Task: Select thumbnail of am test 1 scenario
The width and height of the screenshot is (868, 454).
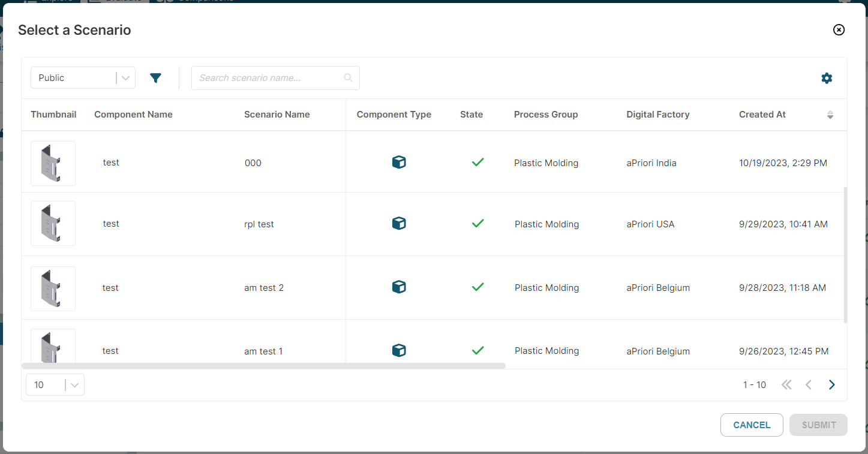Action: pyautogui.click(x=53, y=345)
